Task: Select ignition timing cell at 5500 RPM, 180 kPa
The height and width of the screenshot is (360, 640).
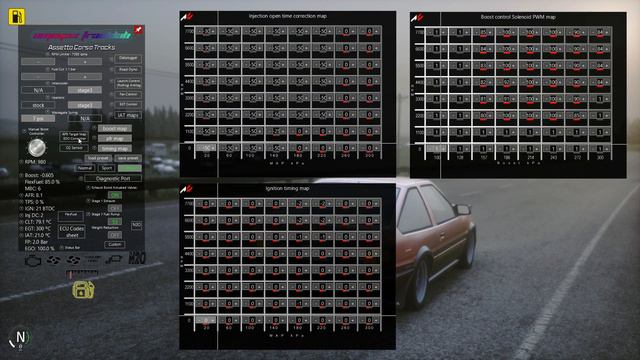Action: coord(299,237)
